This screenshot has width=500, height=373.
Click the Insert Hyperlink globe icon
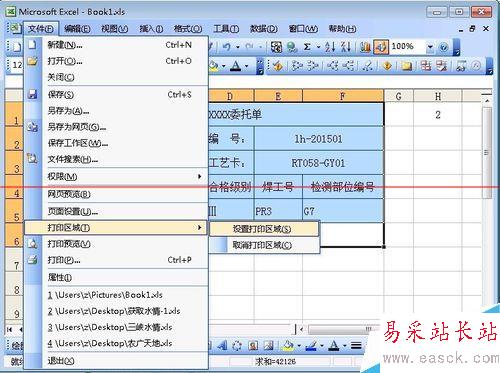(292, 47)
